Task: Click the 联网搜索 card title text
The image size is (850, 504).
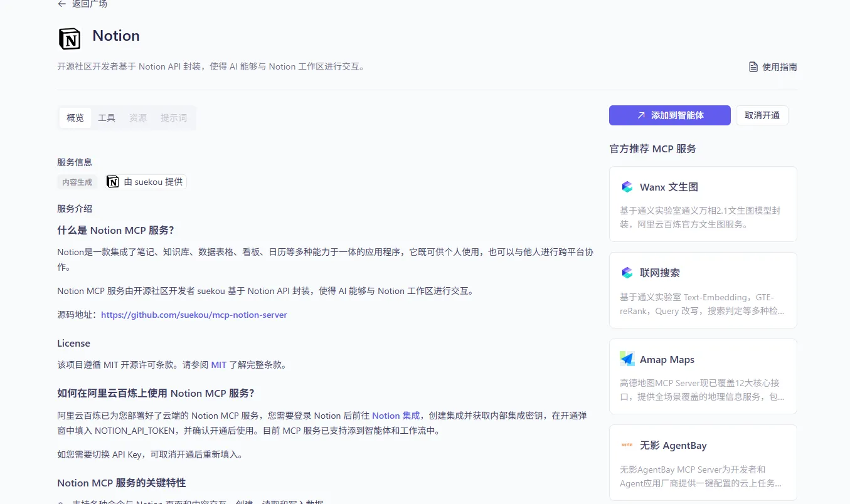Action: 660,273
